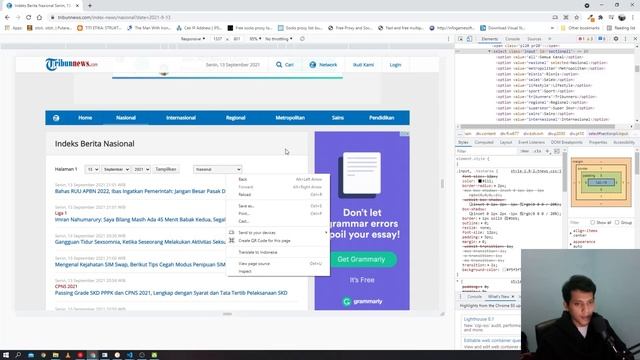
Task: Click new style rule plus icon
Action: coord(547,151)
